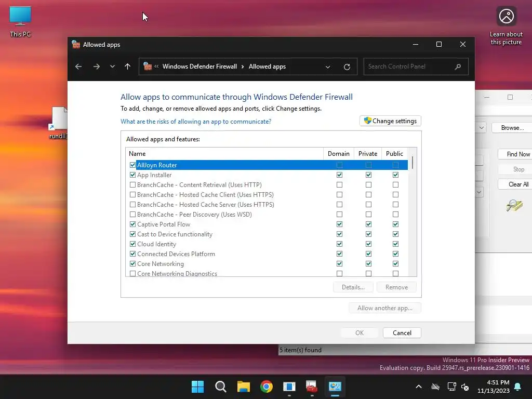The width and height of the screenshot is (532, 399).
Task: Open address bar history dropdown
Action: (328, 67)
